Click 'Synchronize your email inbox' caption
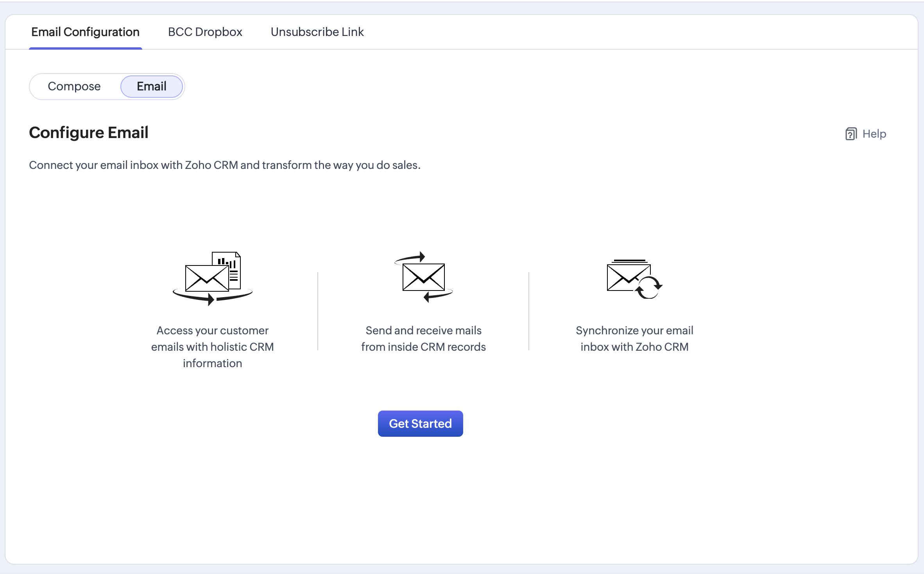The width and height of the screenshot is (924, 574). (634, 339)
